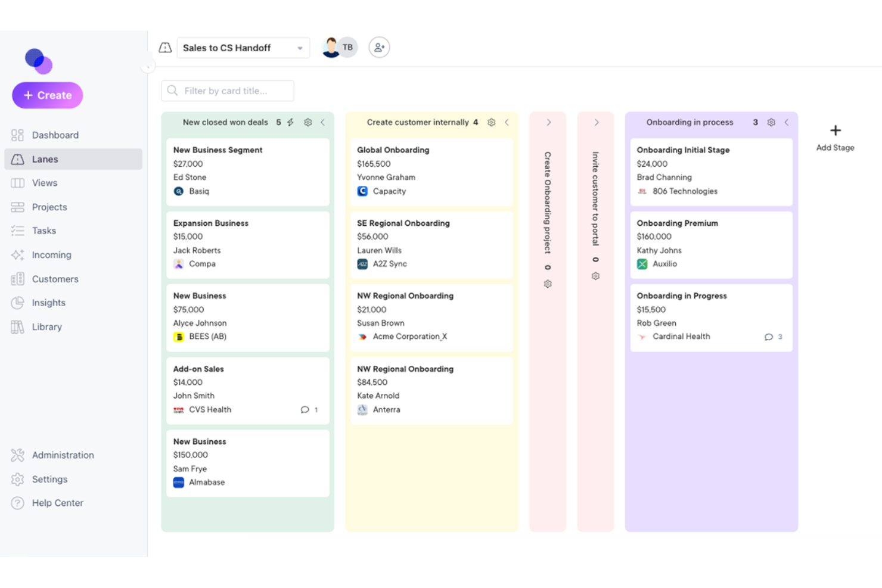Open the comments on the CVS Health card
Viewport: 882px width, 588px height.
click(x=306, y=410)
